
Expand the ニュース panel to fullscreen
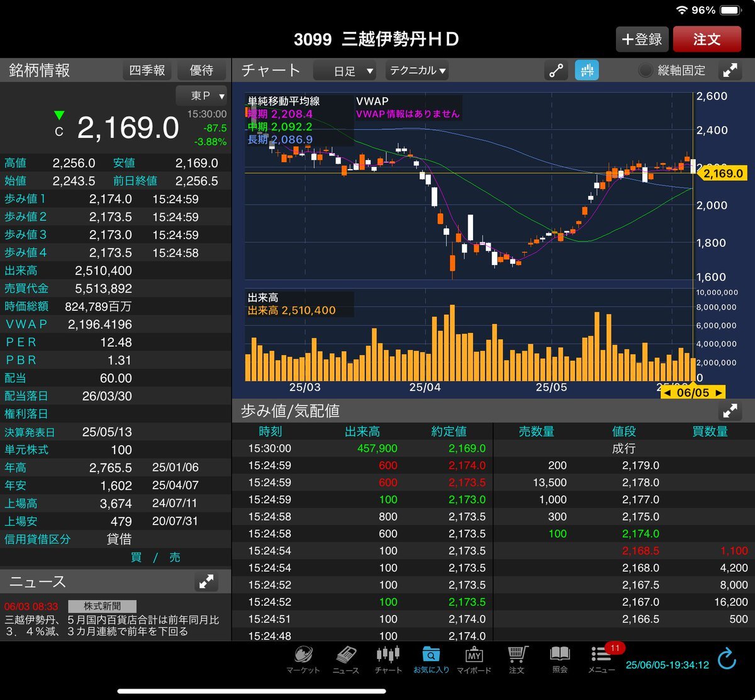[x=206, y=582]
